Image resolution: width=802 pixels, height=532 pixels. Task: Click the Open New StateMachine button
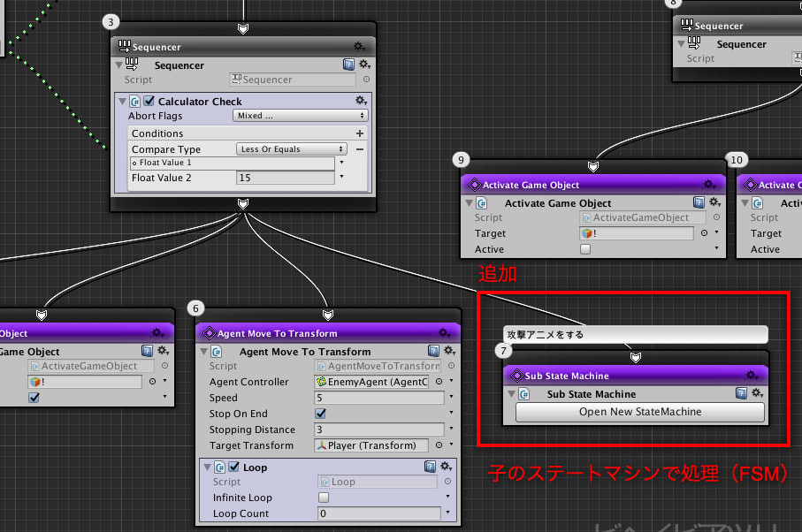(638, 412)
